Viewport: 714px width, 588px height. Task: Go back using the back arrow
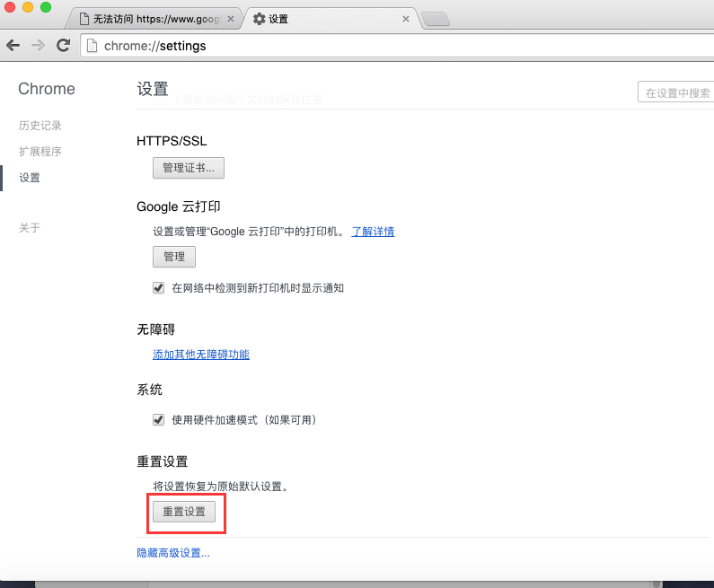point(13,46)
